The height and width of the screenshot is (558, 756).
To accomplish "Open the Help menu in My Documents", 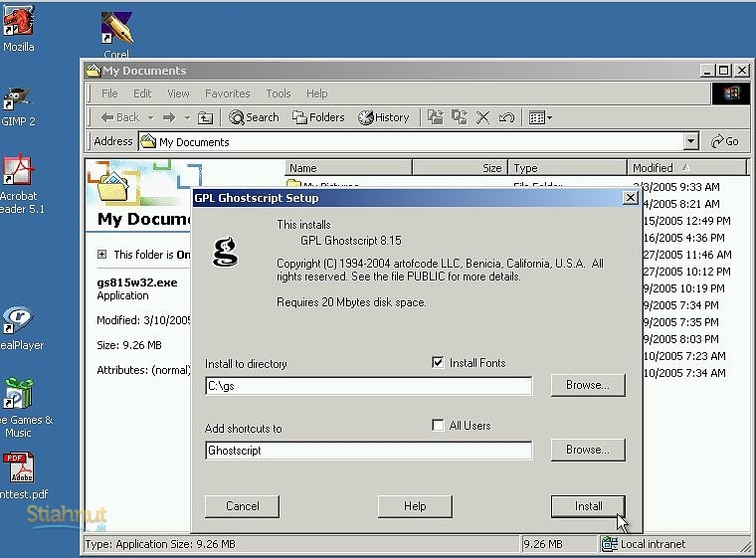I will pyautogui.click(x=316, y=93).
